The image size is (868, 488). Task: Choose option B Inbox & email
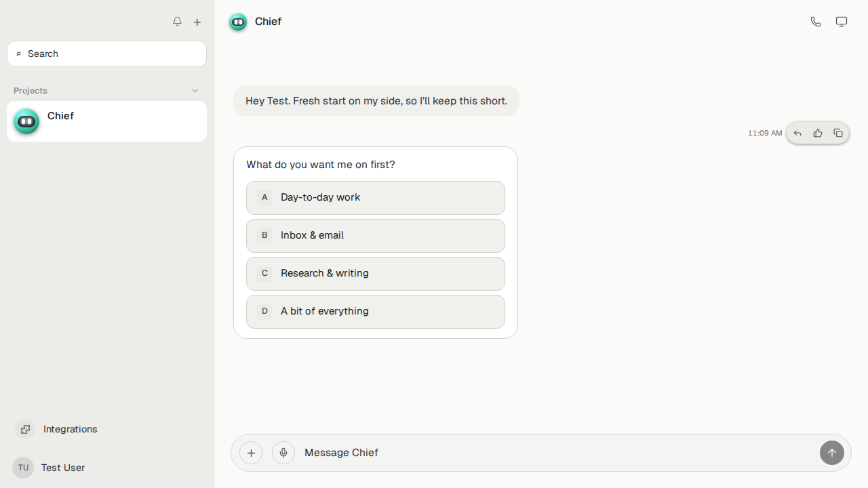click(376, 236)
